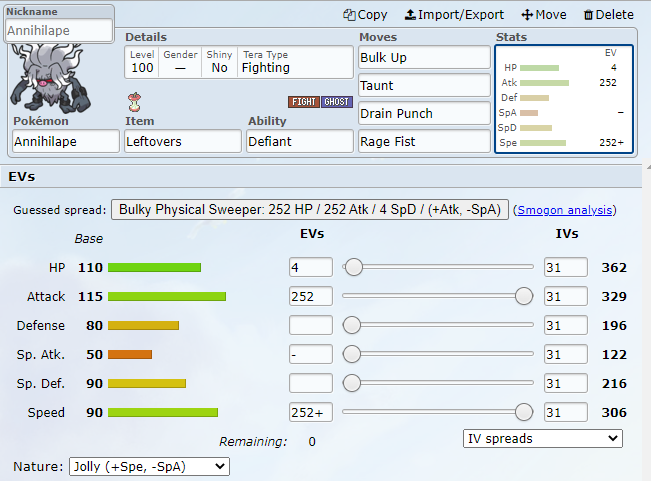Click the GHOST type badge
The image size is (651, 481).
click(337, 102)
